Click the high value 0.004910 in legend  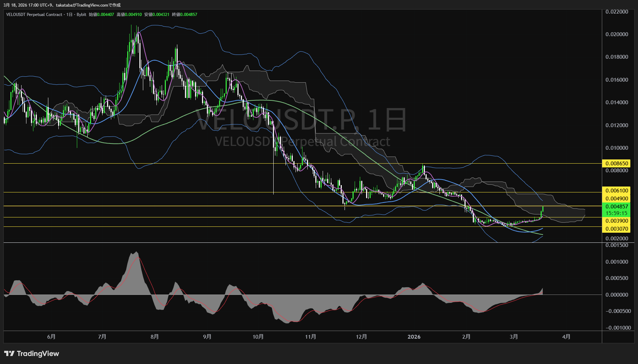click(x=133, y=15)
